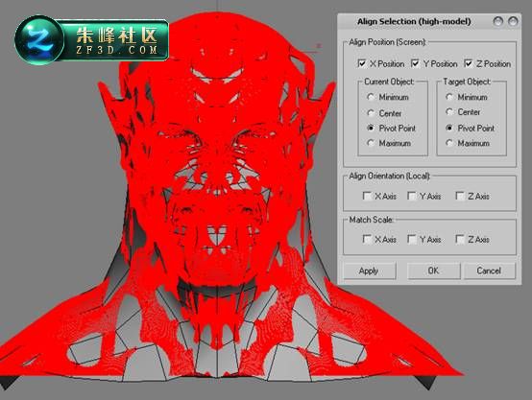The width and height of the screenshot is (532, 400).
Task: Toggle the X Position checkbox
Action: (362, 63)
